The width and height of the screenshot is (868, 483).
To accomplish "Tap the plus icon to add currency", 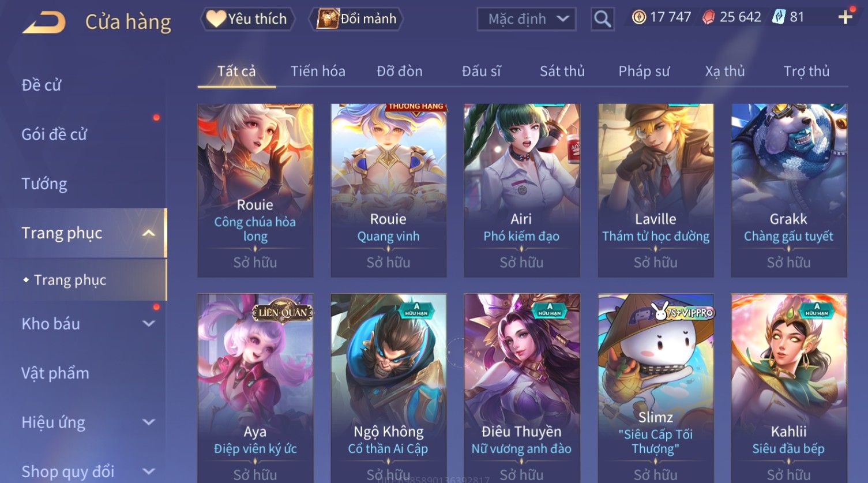I will coord(845,17).
